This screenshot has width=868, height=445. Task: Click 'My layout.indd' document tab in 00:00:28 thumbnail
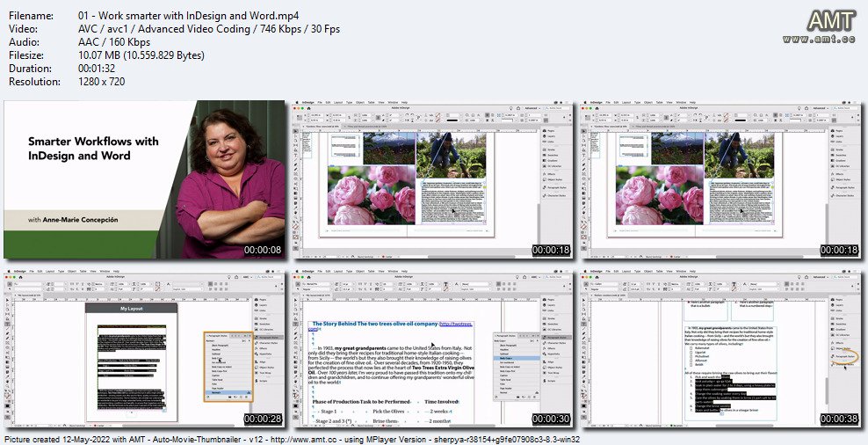28,295
